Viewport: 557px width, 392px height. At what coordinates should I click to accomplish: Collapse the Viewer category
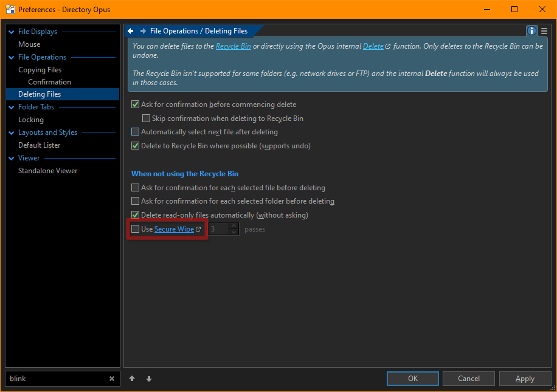12,159
